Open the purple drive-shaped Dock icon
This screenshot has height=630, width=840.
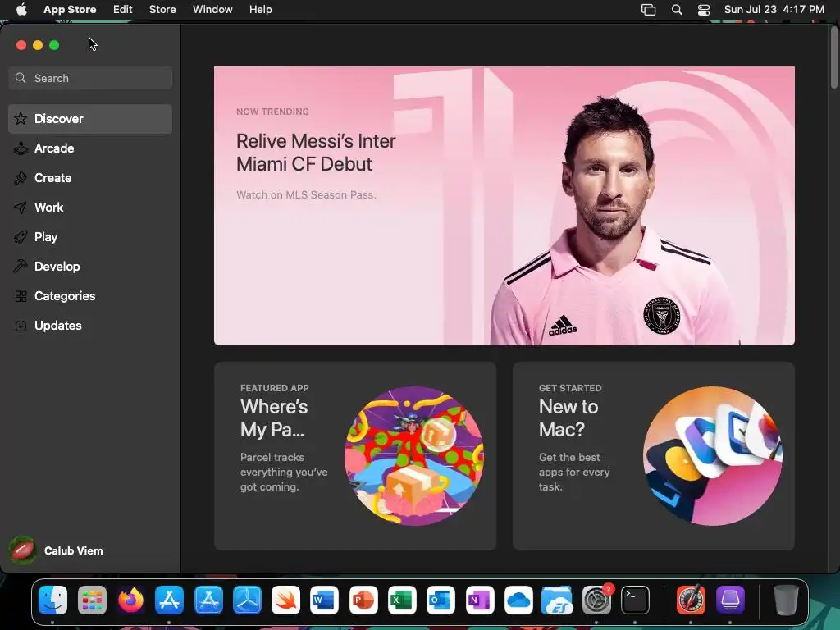pyautogui.click(x=730, y=600)
